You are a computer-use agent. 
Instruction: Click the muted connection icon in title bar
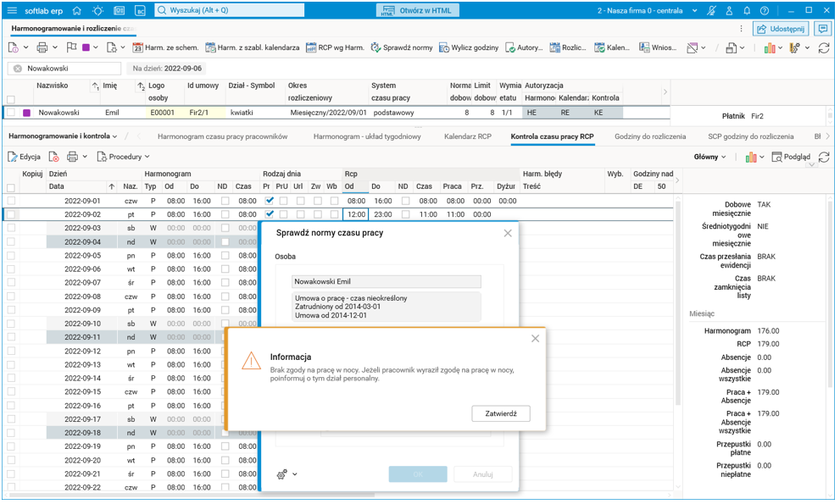point(711,11)
